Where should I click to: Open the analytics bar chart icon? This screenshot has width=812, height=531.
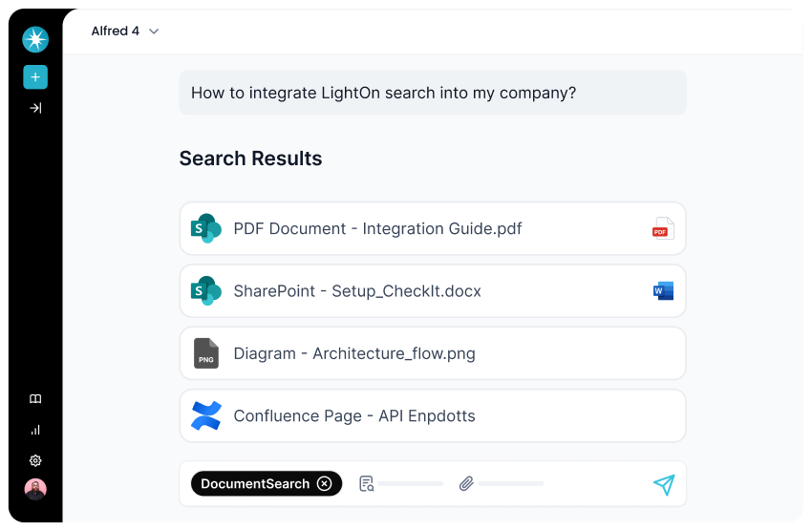coord(35,430)
